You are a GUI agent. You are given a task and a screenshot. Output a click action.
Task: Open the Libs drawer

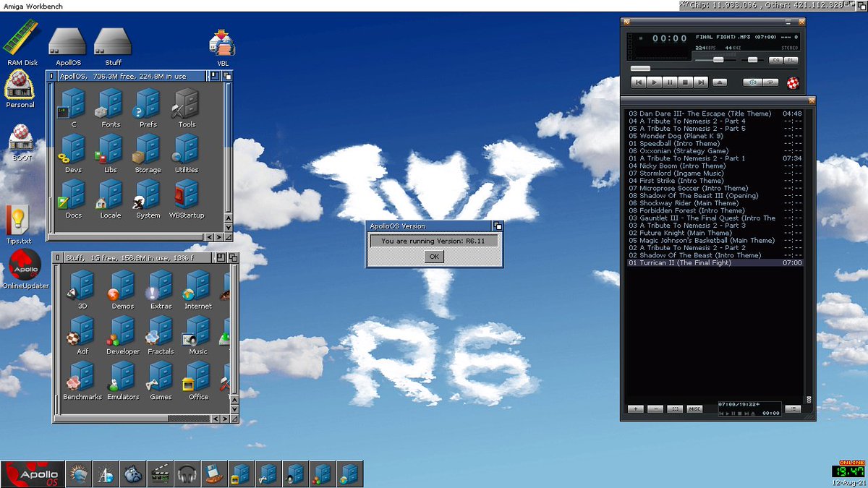(x=111, y=153)
